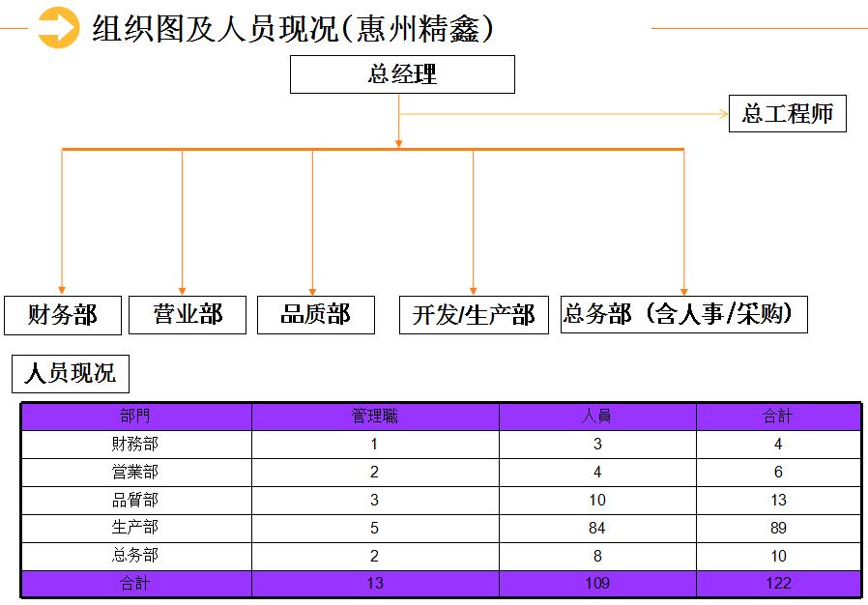Click 总务部 管理職 value 2

coord(374,556)
